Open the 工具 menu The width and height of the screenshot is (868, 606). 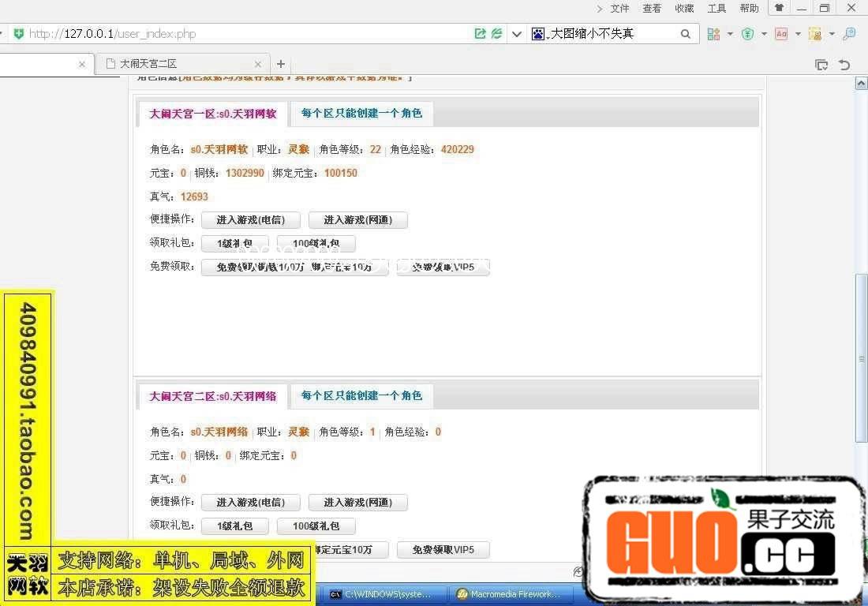tap(716, 9)
